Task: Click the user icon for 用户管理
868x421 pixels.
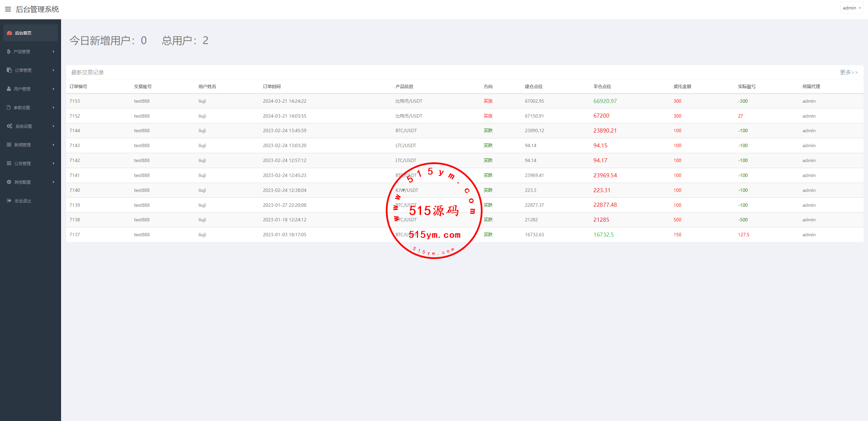Action: coord(9,89)
